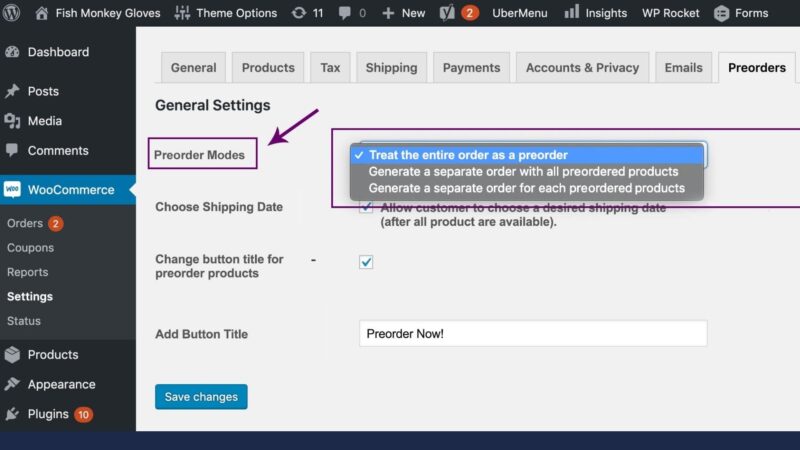
Task: Open the Fish Monkey Gloves home icon
Action: (x=41, y=13)
